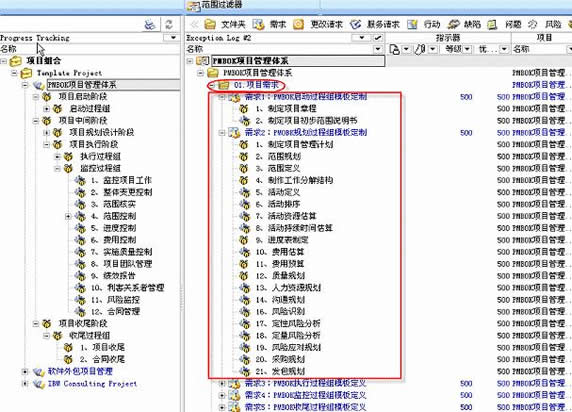The height and width of the screenshot is (412, 572).
Task: Select the 问题 issue toolbar icon
Action: click(492, 24)
